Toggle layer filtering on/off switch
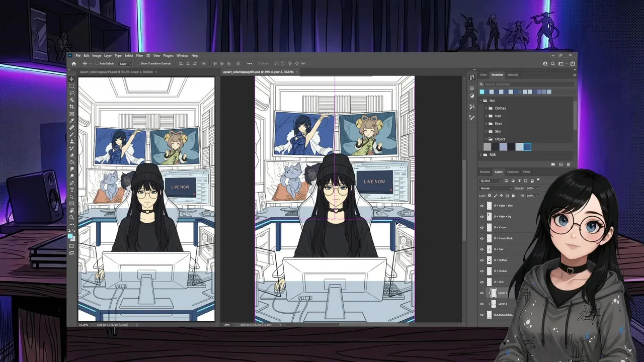The width and height of the screenshot is (644, 362). (x=538, y=179)
